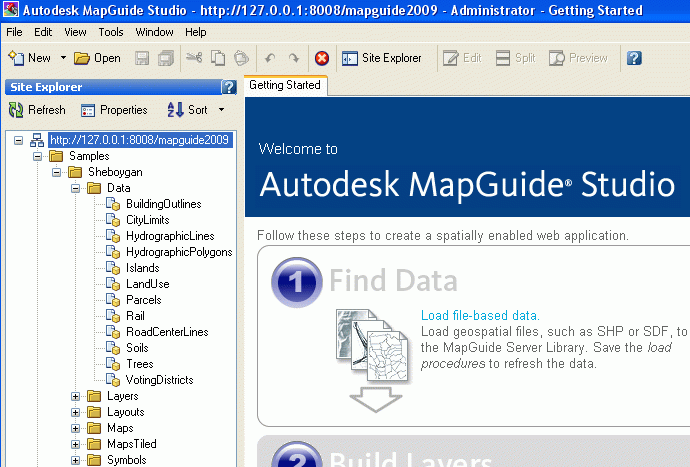Click the Paste icon in toolbar
This screenshot has height=467, width=690.
[x=241, y=58]
